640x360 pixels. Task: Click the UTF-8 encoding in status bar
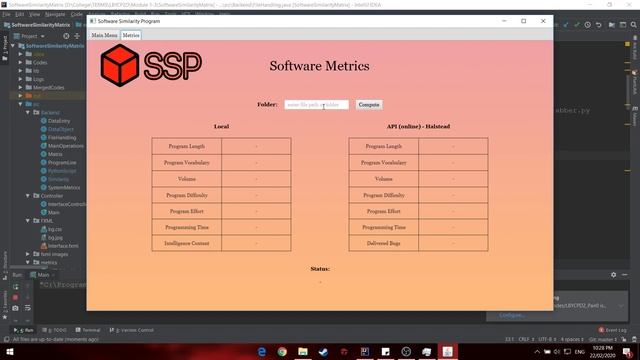[546, 339]
